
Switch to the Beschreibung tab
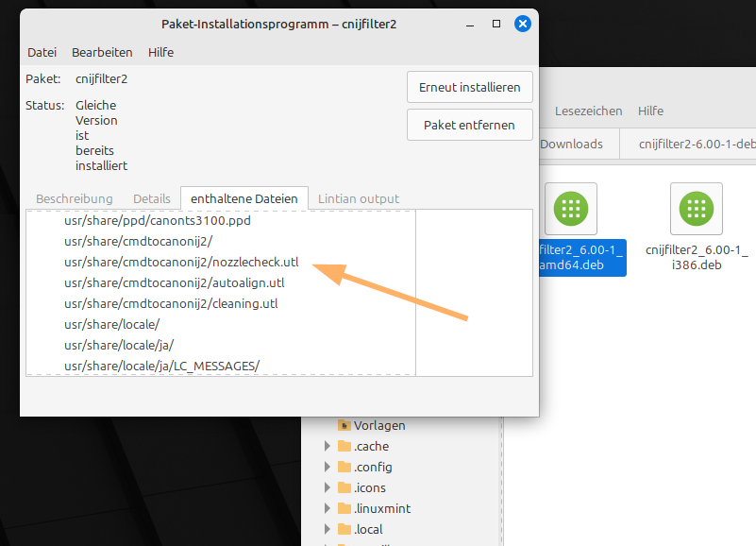[75, 199]
